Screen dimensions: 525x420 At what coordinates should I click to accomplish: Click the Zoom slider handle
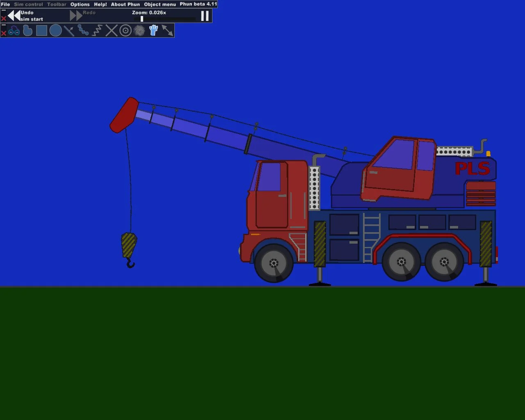pos(142,19)
